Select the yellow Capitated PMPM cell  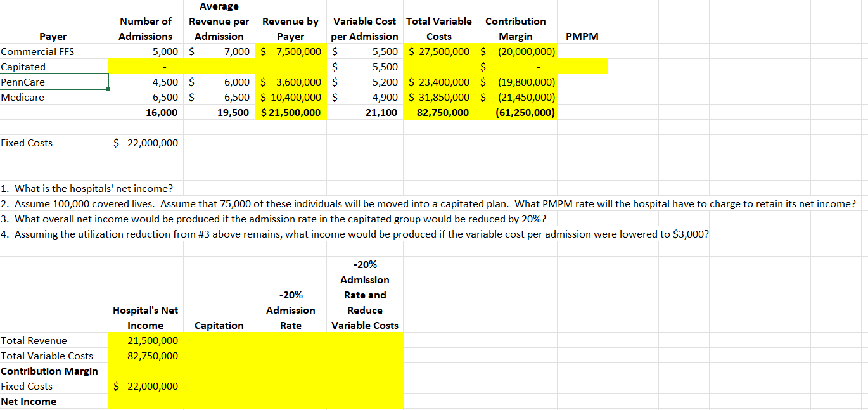pos(582,67)
